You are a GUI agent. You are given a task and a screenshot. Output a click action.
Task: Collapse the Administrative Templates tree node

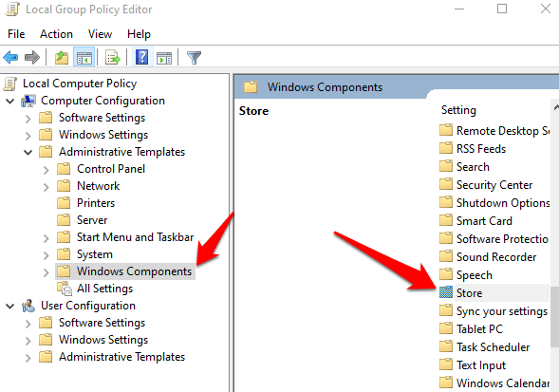[x=28, y=152]
